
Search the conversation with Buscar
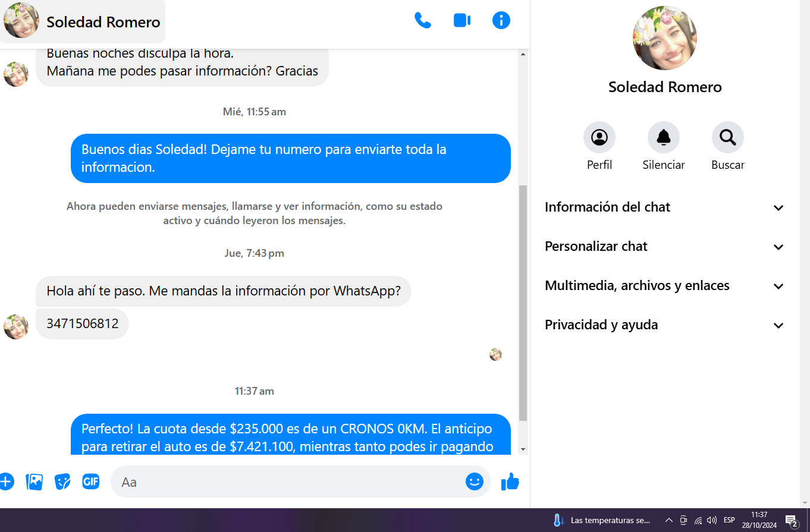(x=727, y=137)
